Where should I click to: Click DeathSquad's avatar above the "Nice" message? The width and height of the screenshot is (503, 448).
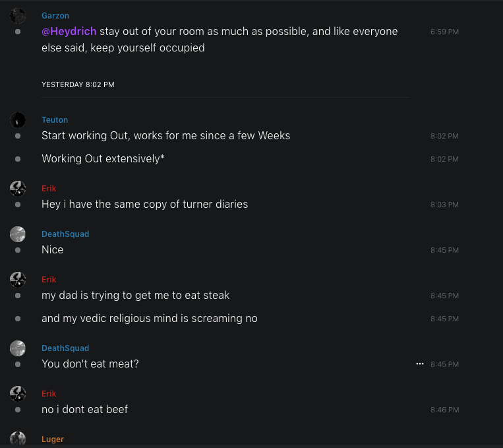pyautogui.click(x=18, y=234)
